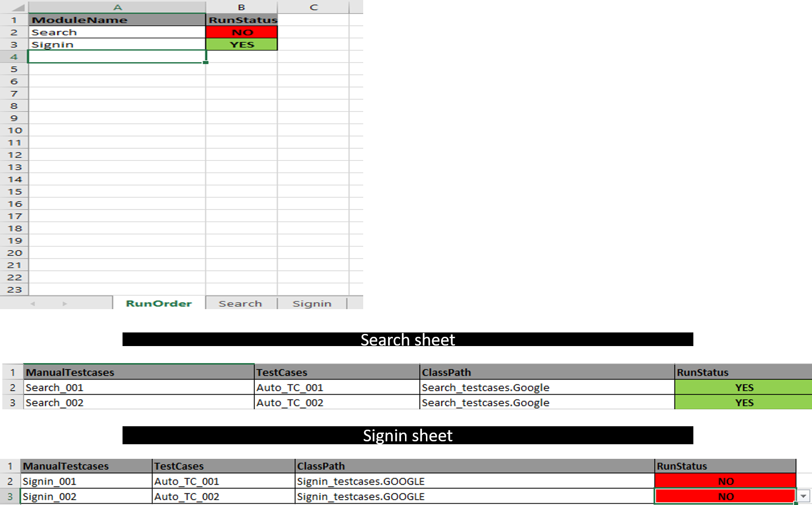
Task: Select column header C
Action: pos(314,7)
